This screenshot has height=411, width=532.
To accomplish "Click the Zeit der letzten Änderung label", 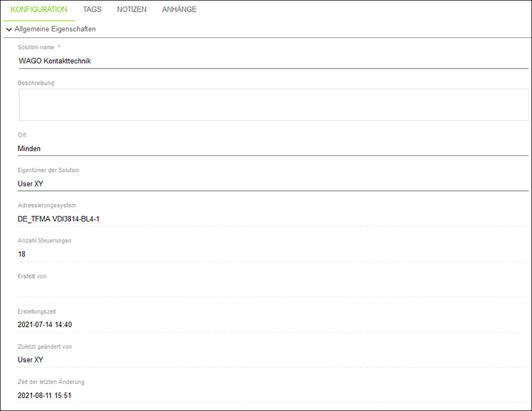I will (x=51, y=382).
